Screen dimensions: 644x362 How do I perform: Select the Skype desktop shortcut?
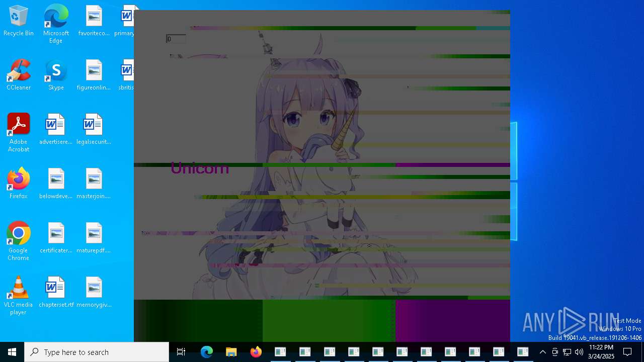click(x=56, y=75)
